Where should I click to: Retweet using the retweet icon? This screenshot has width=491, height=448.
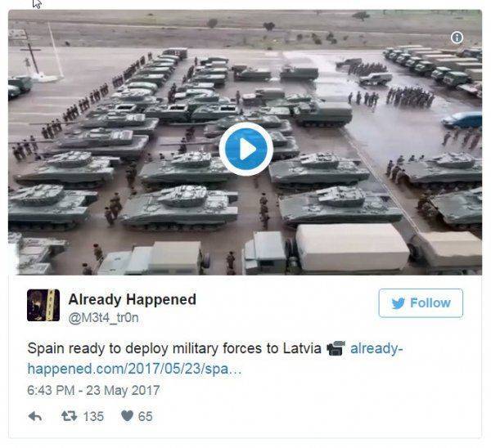(70, 416)
